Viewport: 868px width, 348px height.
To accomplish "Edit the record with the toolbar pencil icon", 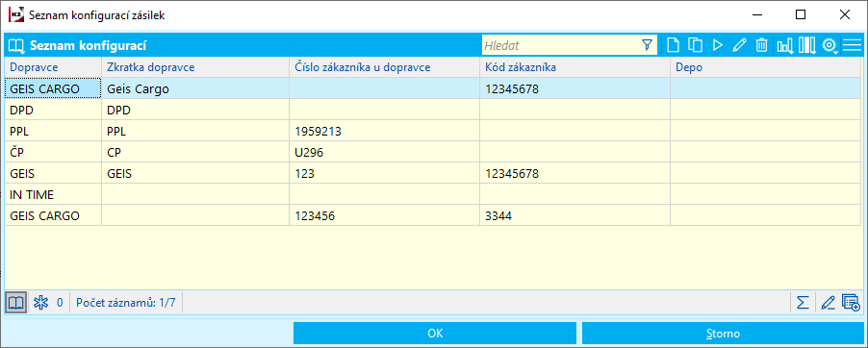I will 739,45.
